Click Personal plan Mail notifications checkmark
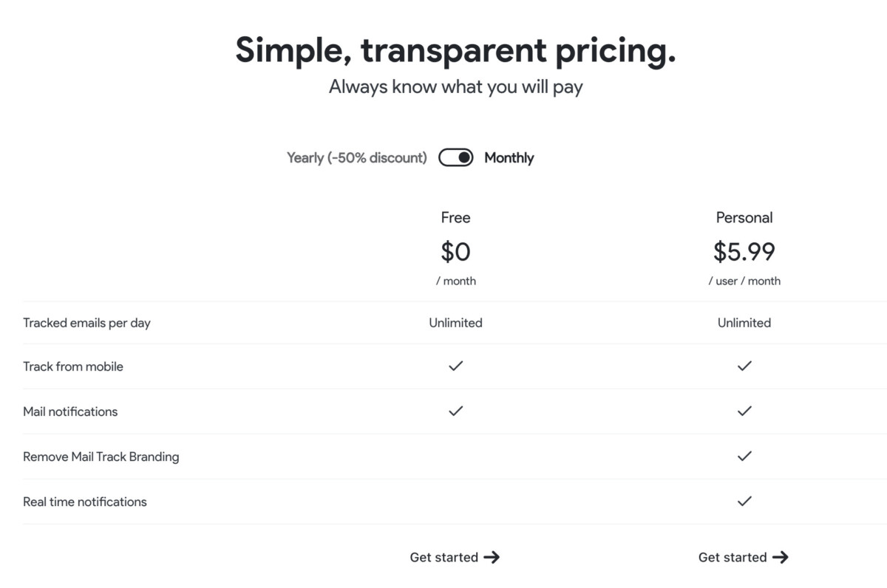Viewport: 887px width, 588px height. (744, 411)
